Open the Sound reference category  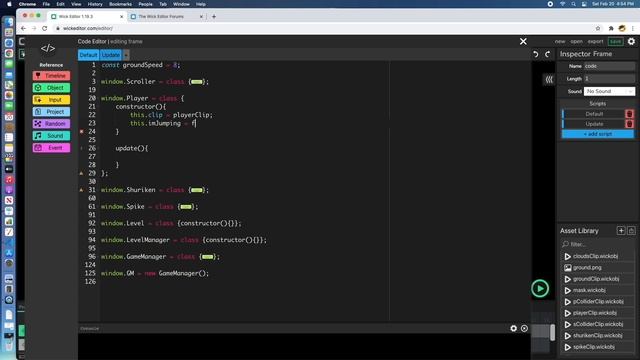coord(51,136)
